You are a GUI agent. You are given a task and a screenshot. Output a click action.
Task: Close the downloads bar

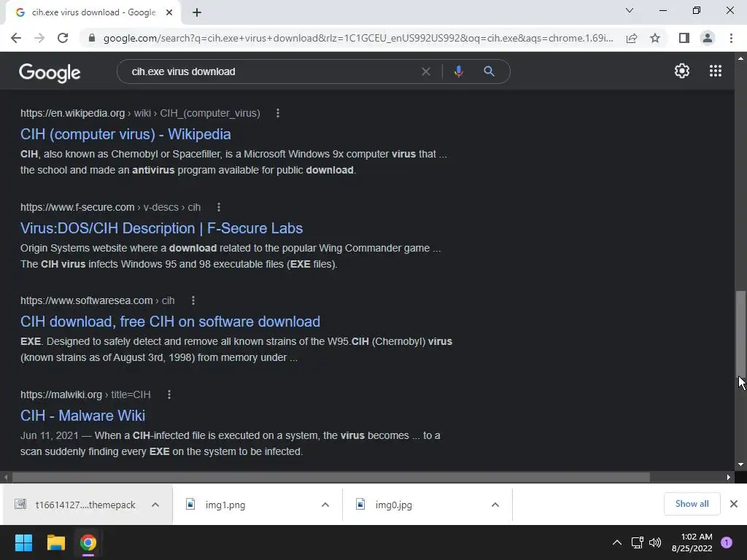tap(734, 504)
